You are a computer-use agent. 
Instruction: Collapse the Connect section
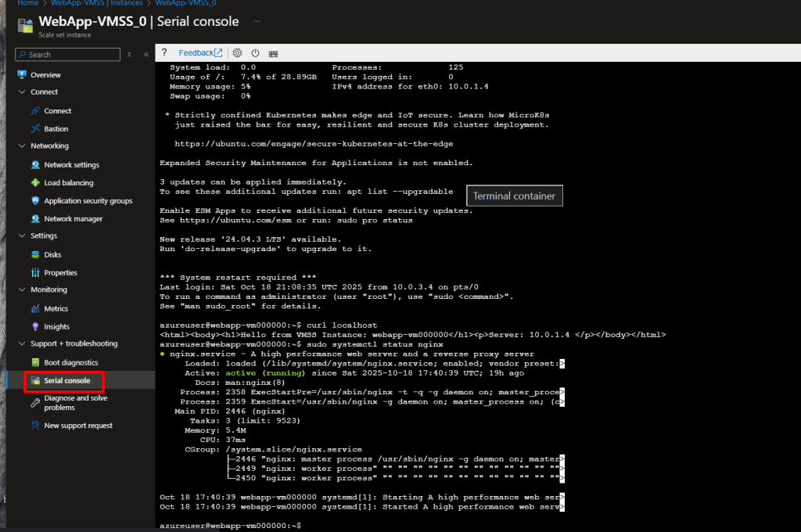click(22, 92)
